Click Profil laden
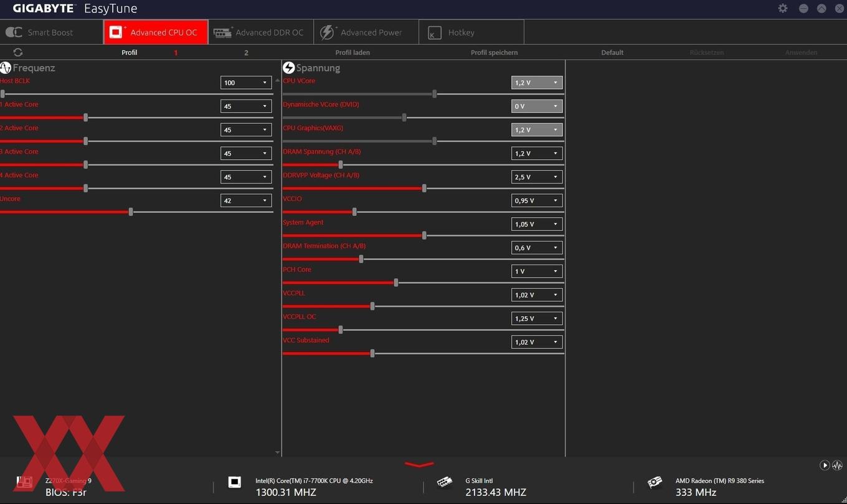 (353, 53)
